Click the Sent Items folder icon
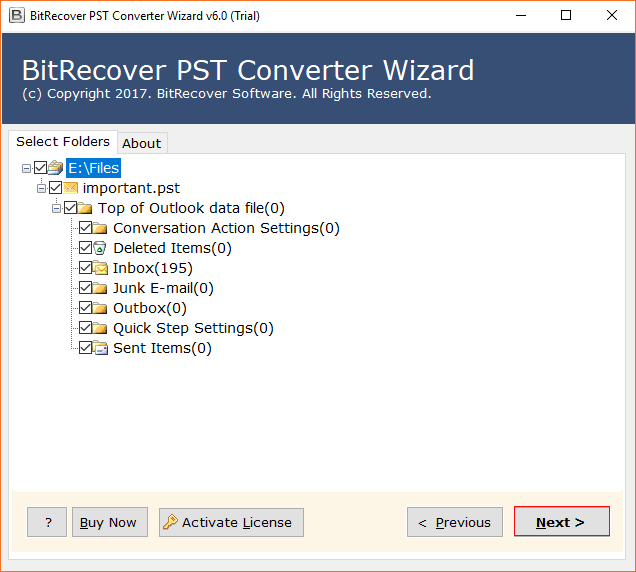The width and height of the screenshot is (636, 572). click(100, 348)
